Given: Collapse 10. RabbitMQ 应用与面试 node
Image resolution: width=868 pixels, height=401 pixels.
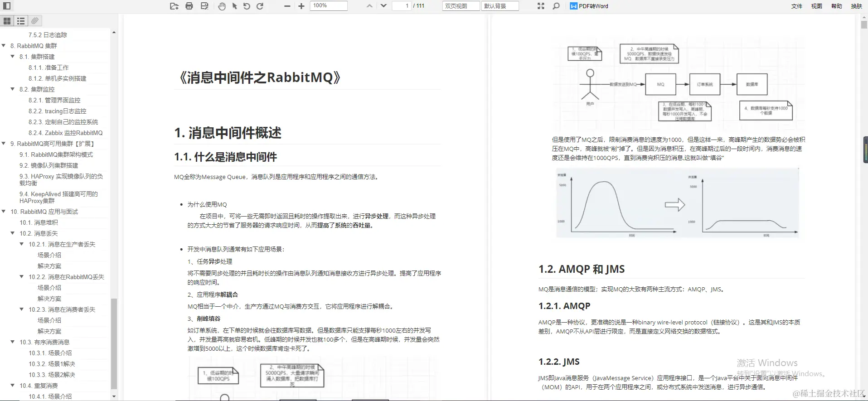Looking at the screenshot, I should coord(4,212).
